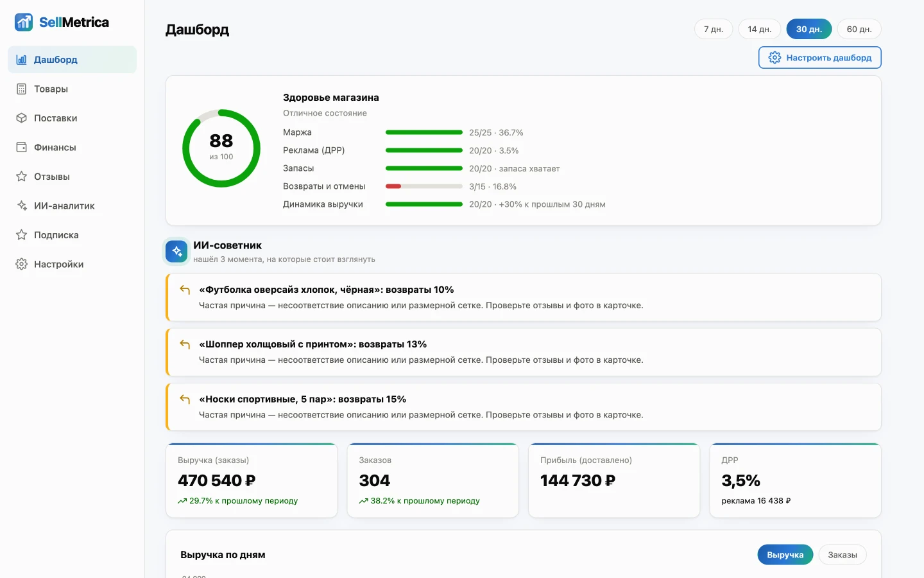Navigate to Финансы
The width and height of the screenshot is (924, 578).
click(x=72, y=147)
